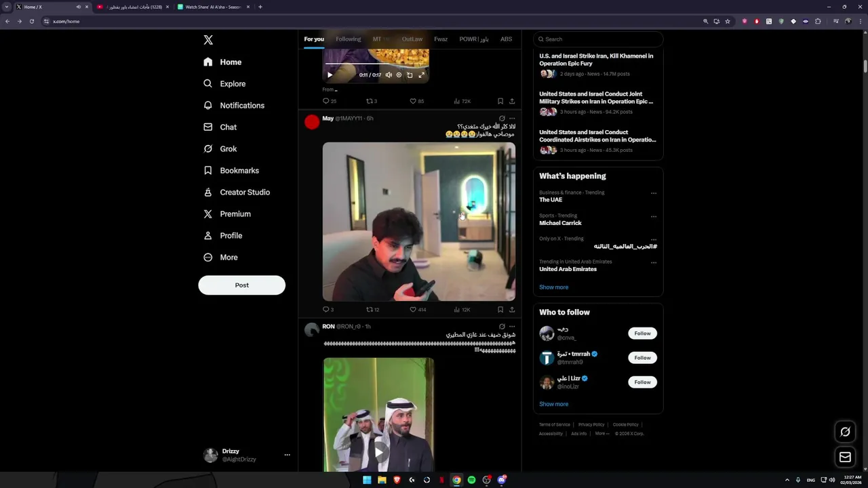Follow the tmrrah account
Viewport: 868px width, 488px height.
click(642, 358)
